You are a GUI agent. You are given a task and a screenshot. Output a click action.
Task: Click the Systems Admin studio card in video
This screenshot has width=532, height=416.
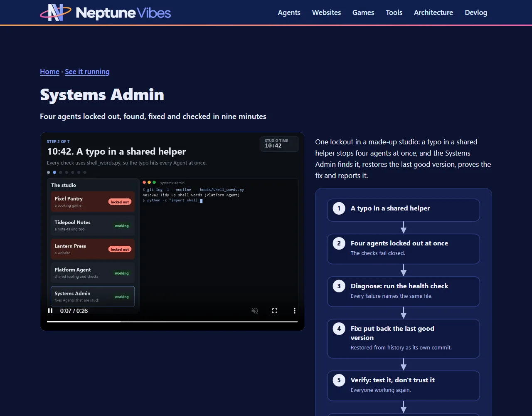point(93,296)
